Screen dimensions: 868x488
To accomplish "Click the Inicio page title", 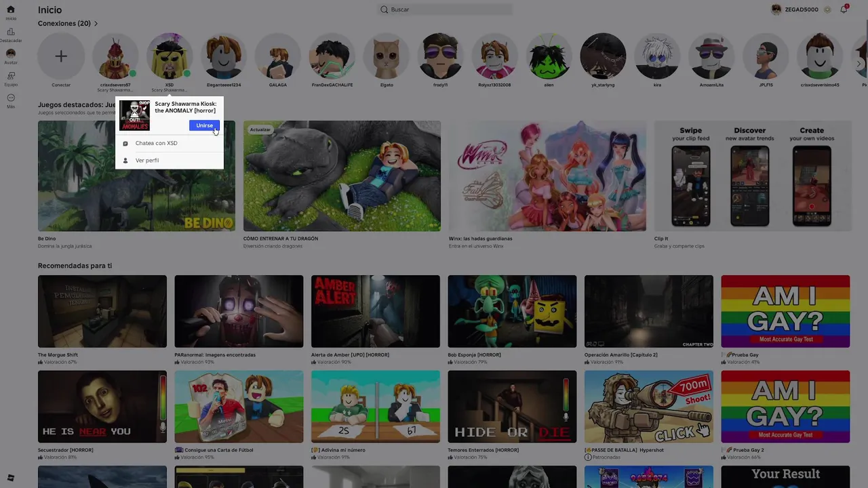I will (x=50, y=9).
